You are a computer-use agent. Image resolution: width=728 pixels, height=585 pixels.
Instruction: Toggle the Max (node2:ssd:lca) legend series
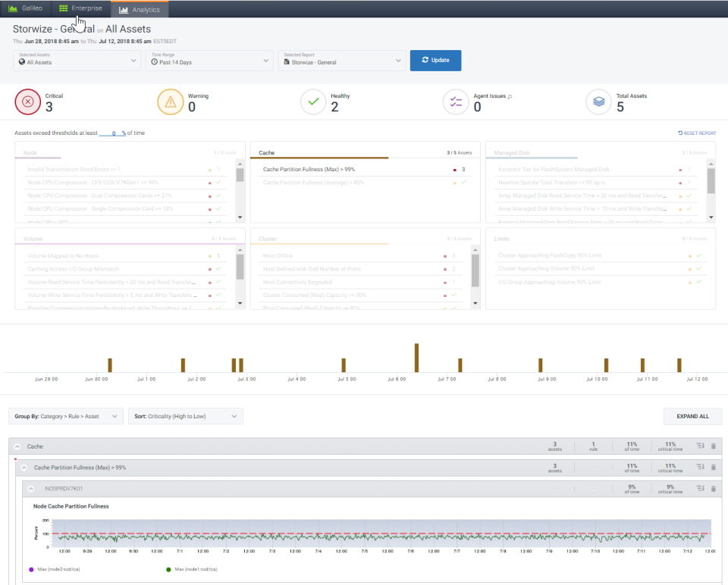(55, 569)
